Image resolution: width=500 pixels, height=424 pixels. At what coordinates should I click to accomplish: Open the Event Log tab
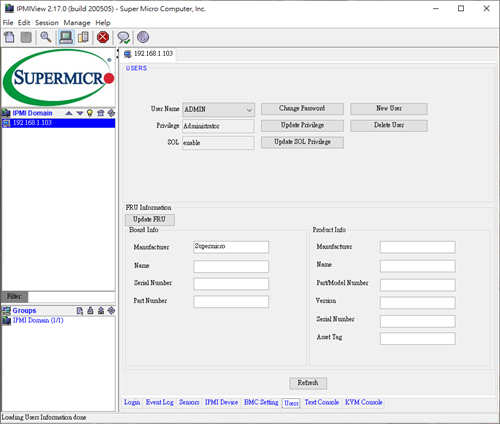click(160, 402)
